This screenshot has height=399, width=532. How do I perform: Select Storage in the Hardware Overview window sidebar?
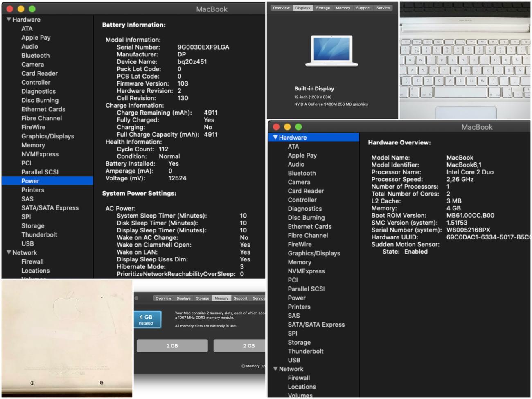299,343
